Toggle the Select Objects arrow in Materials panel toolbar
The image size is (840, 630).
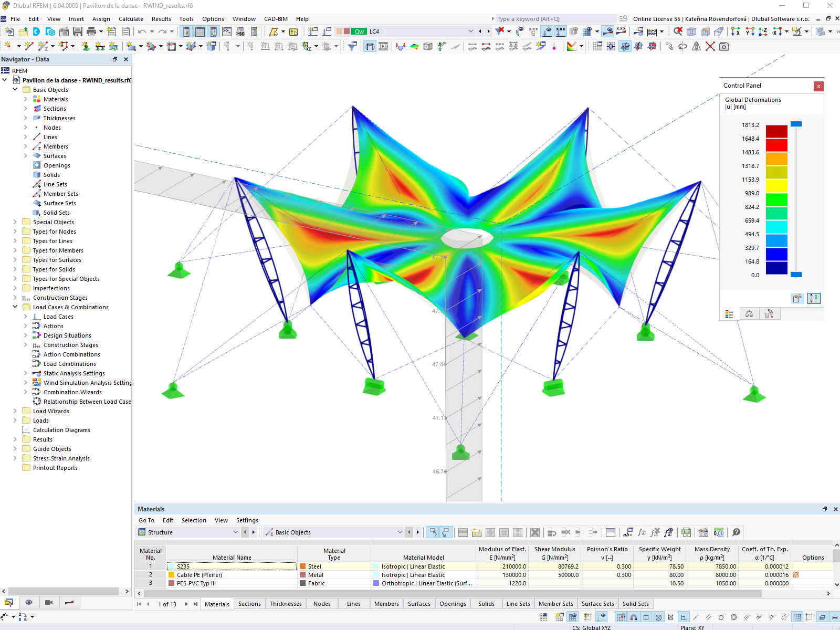pos(432,532)
